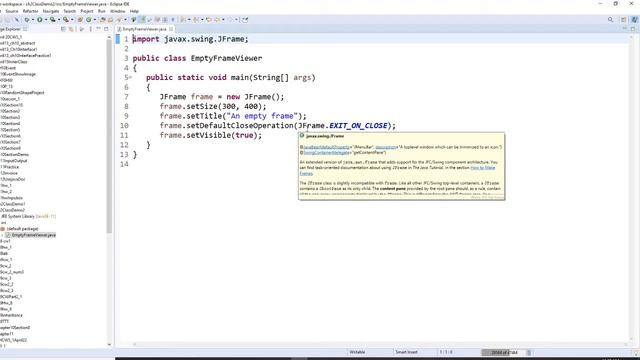Open the Project menu
Screen dimensions: 640x360
click(87, 11)
